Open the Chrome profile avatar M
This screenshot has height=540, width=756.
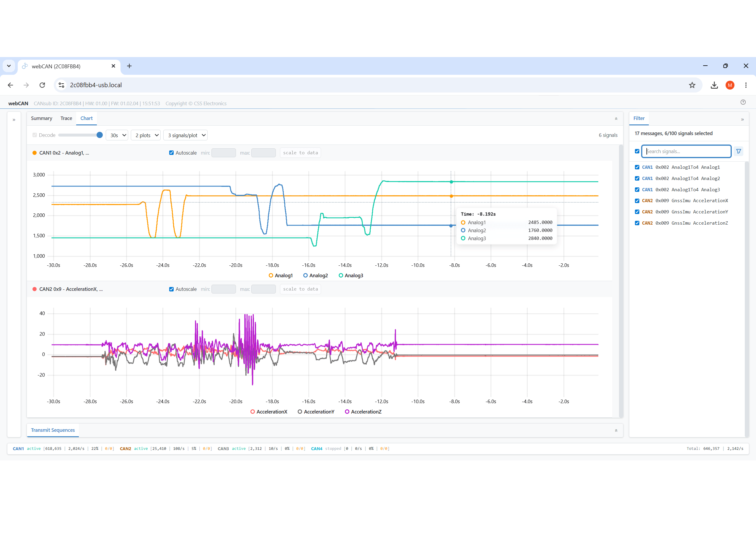(x=730, y=85)
